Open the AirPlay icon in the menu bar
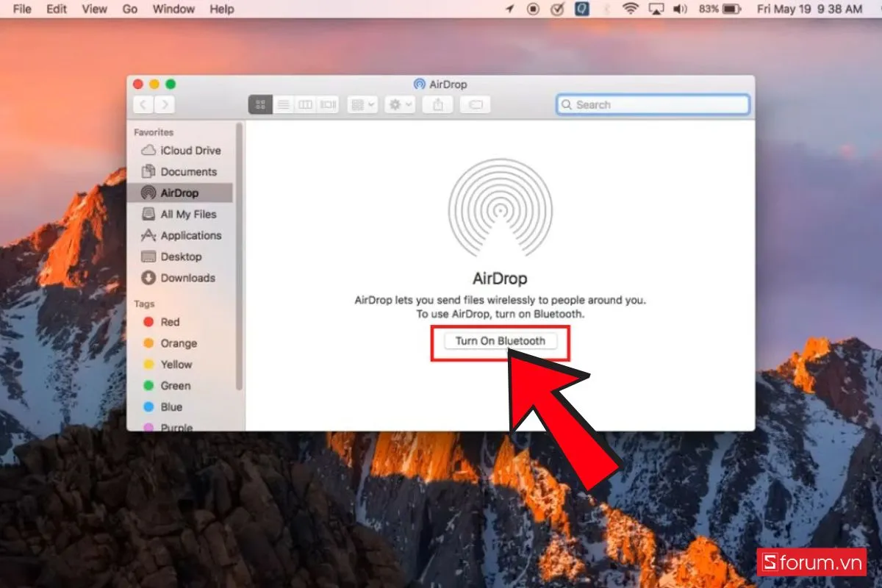Image resolution: width=882 pixels, height=588 pixels. (654, 9)
